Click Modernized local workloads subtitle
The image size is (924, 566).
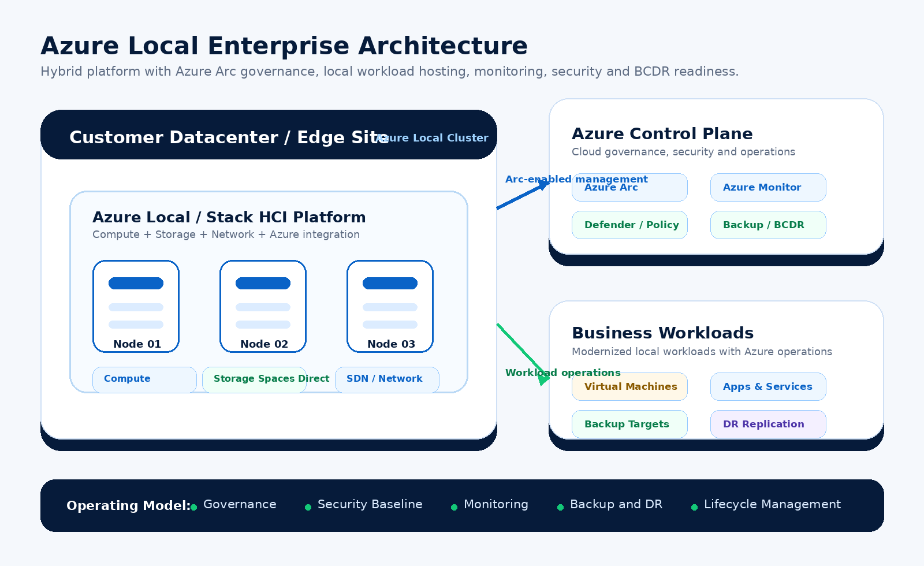point(702,352)
